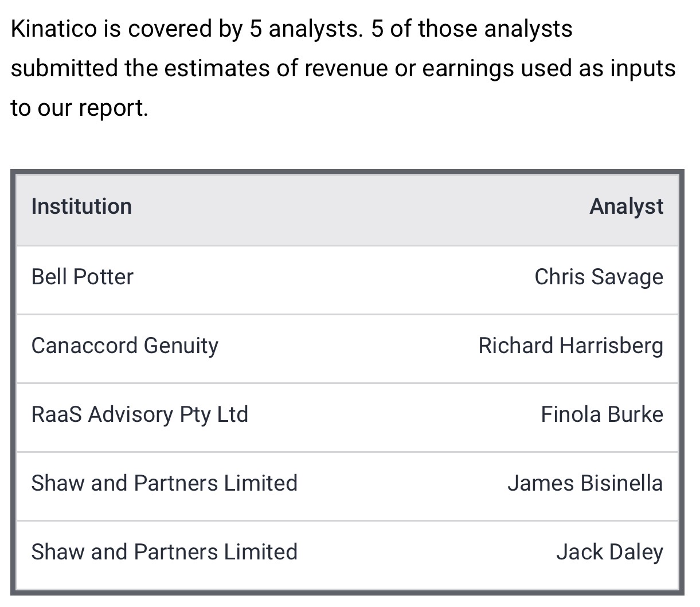Select RaaS Advisory Pty Ltd cell

coord(139,414)
